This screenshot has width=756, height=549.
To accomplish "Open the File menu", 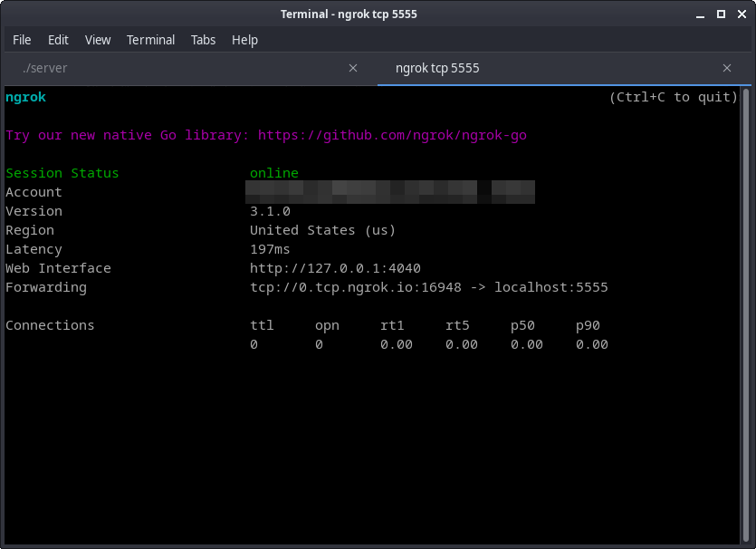I will pyautogui.click(x=22, y=40).
